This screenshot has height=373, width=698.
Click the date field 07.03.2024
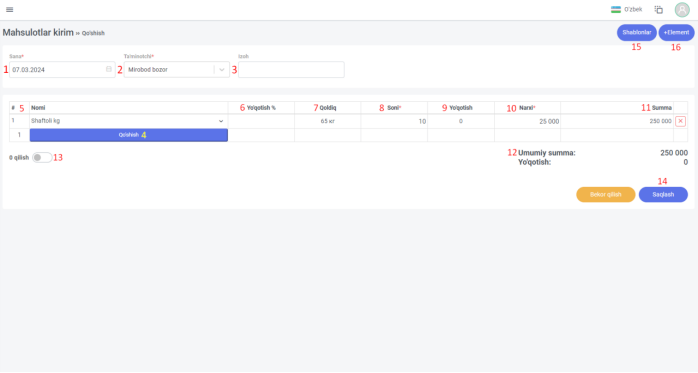(x=62, y=70)
